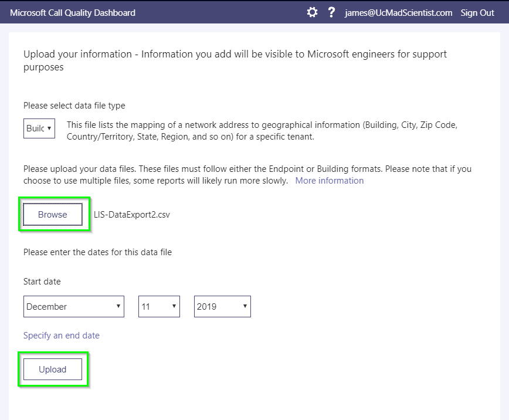Click the Sign Out link
The image size is (509, 420).
pyautogui.click(x=477, y=13)
